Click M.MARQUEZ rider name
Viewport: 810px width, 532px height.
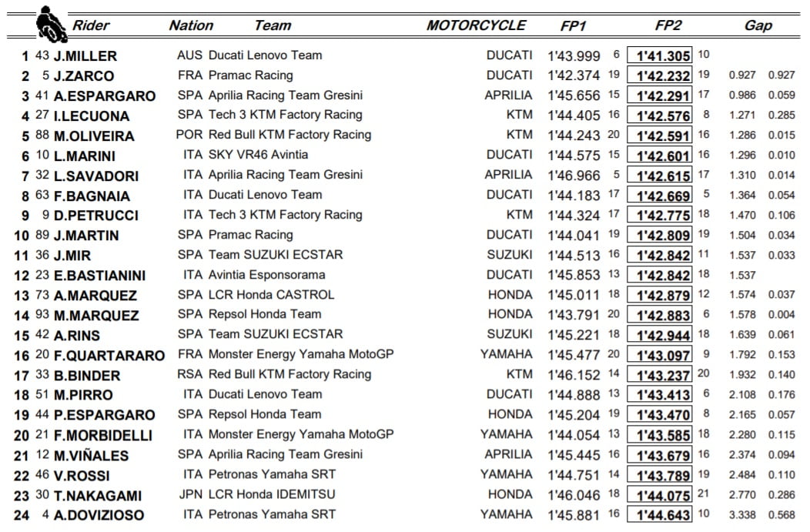[96, 315]
